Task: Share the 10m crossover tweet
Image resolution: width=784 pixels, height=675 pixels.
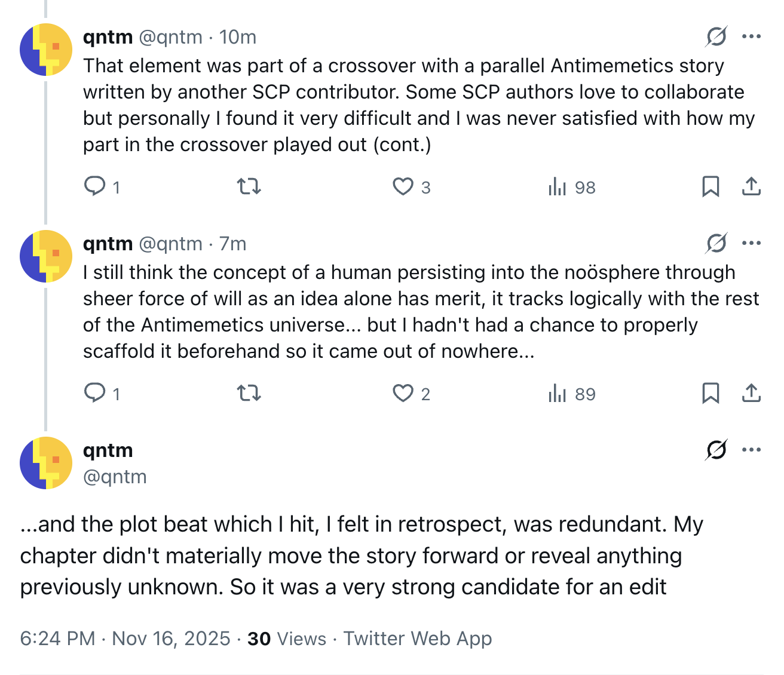Action: coord(751,187)
